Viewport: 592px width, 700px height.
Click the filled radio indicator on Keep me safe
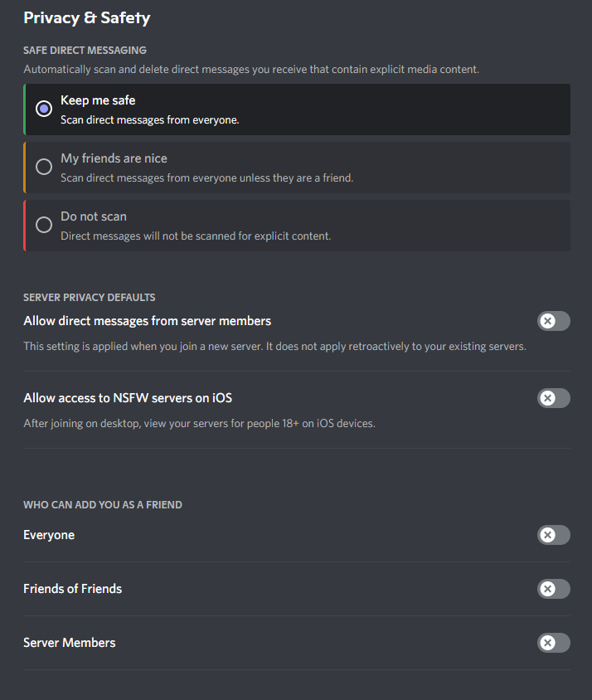(x=43, y=108)
